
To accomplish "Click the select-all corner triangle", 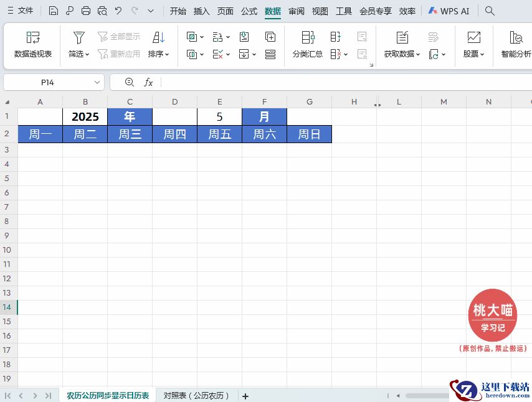I will pyautogui.click(x=7, y=102).
